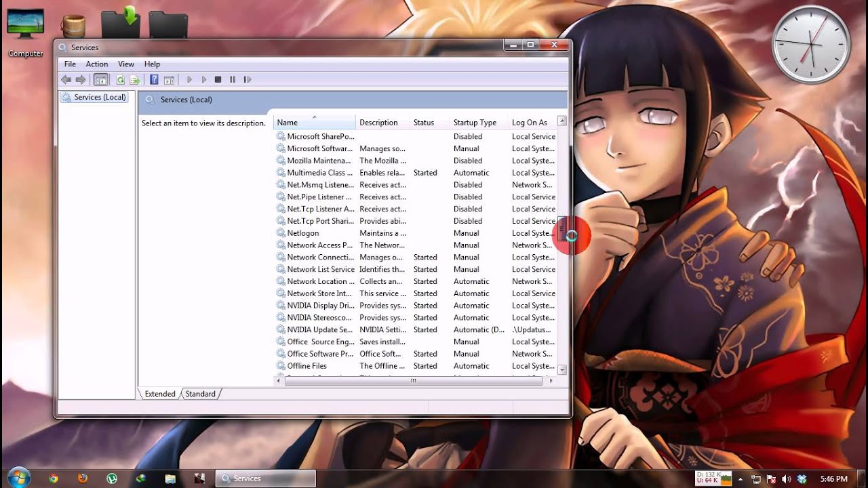Screen dimensions: 868x488
Task: Click gear icon beside Mozilla Maintenance service
Action: (x=281, y=161)
